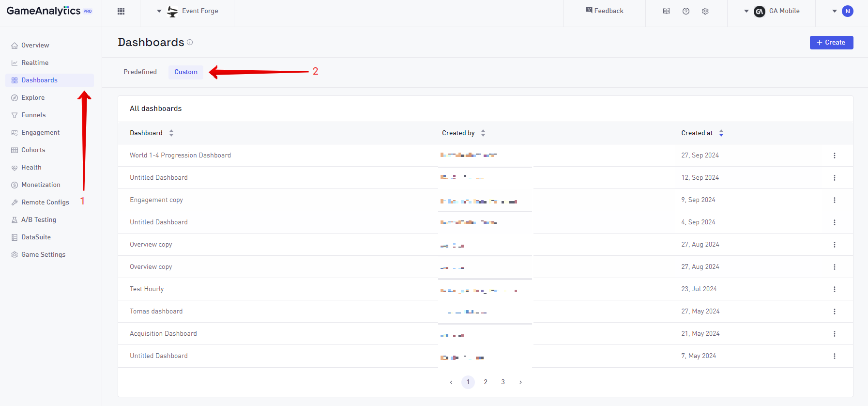Go to page 3 of dashboards
The image size is (868, 406).
(x=503, y=382)
